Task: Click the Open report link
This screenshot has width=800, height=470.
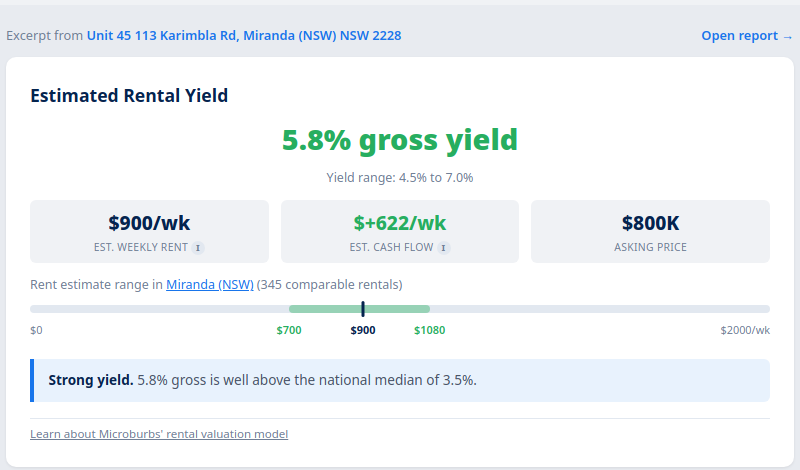Action: tap(746, 36)
